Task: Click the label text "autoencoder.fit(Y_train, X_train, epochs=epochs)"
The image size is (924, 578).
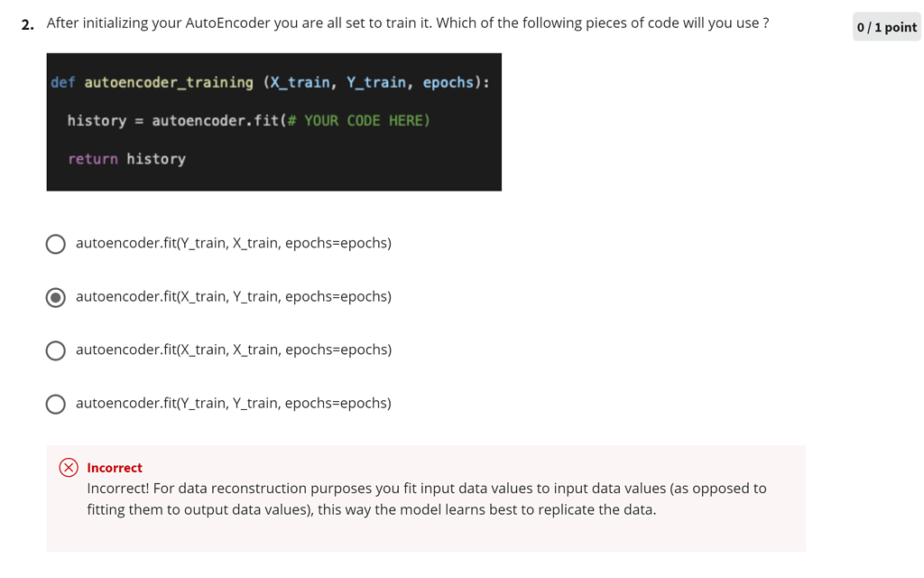Action: [234, 243]
